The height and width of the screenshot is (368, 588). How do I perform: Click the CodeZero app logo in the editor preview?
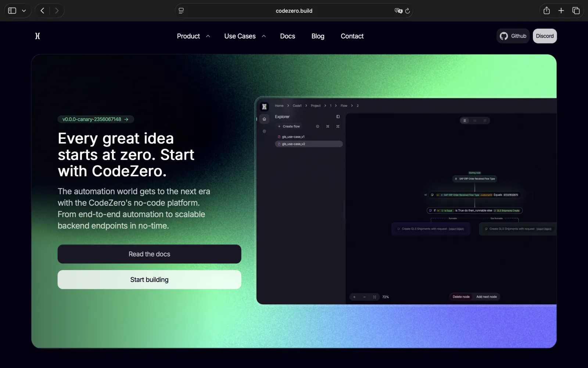tap(264, 107)
